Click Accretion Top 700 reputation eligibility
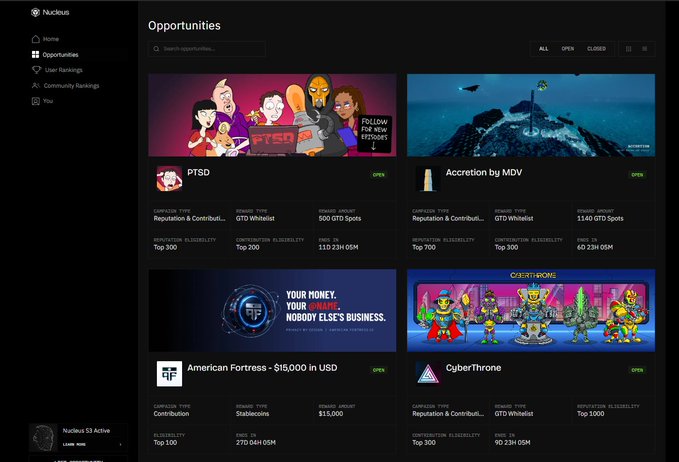This screenshot has height=462, width=679. click(x=424, y=248)
